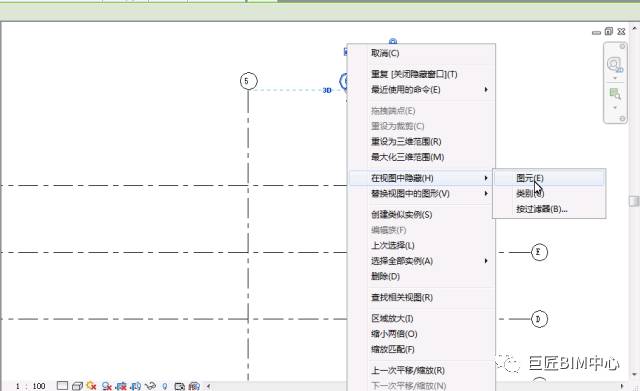Screen dimensions: 640x391
Task: Toggle the Crop View icon
Action: click(x=121, y=386)
